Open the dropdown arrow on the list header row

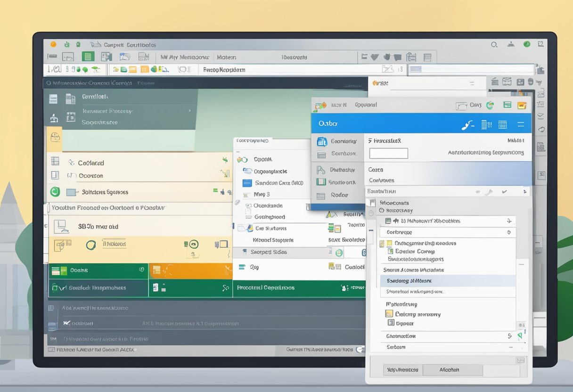click(524, 191)
